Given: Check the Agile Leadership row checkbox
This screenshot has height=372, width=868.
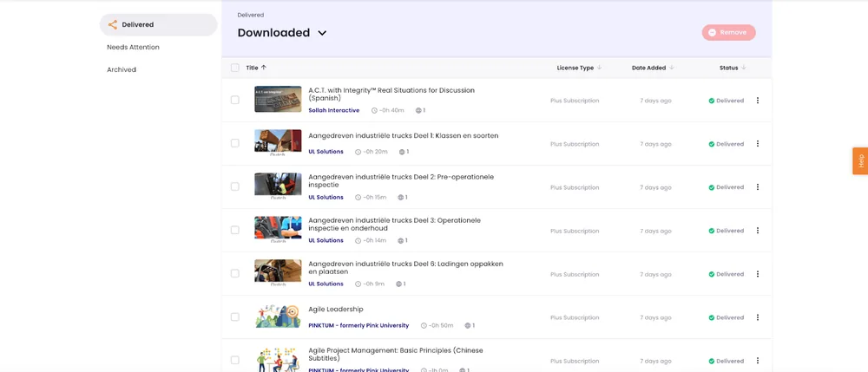Looking at the screenshot, I should point(235,317).
